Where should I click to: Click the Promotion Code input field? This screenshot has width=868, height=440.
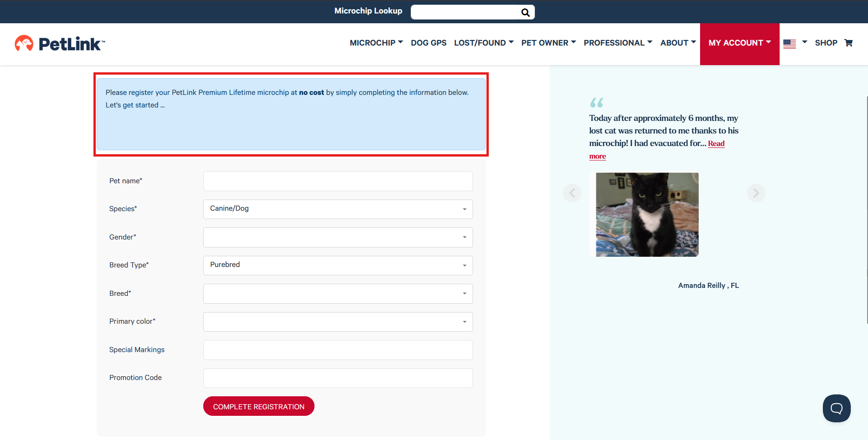pos(338,378)
